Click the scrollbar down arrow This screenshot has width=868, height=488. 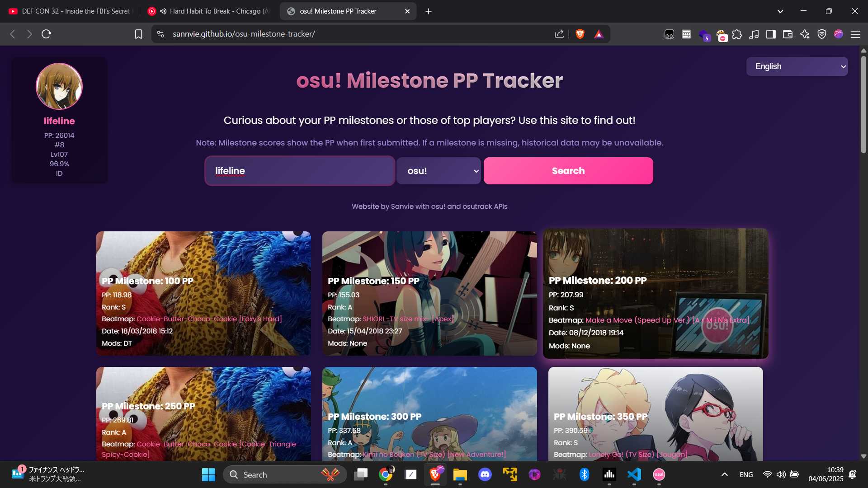pyautogui.click(x=863, y=456)
